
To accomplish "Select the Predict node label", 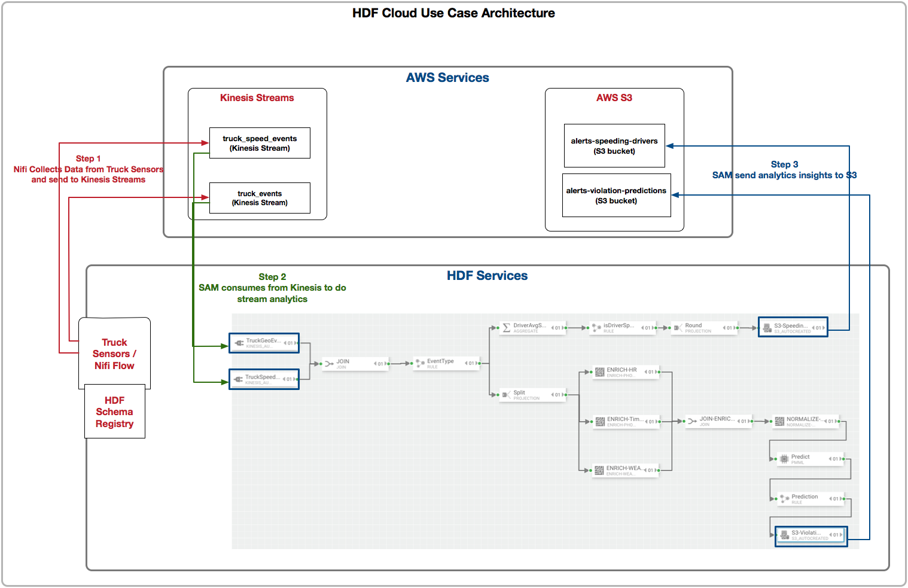I will [800, 457].
